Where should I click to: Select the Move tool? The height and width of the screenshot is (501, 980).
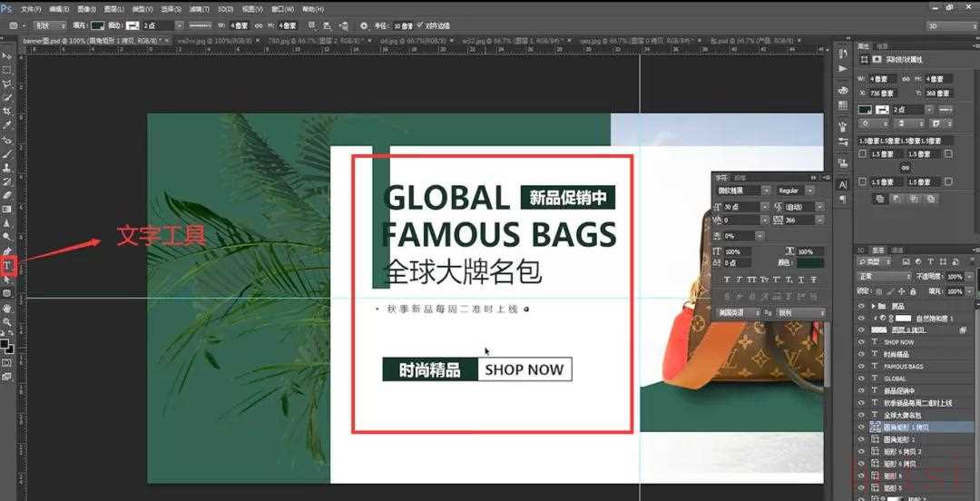(x=7, y=55)
